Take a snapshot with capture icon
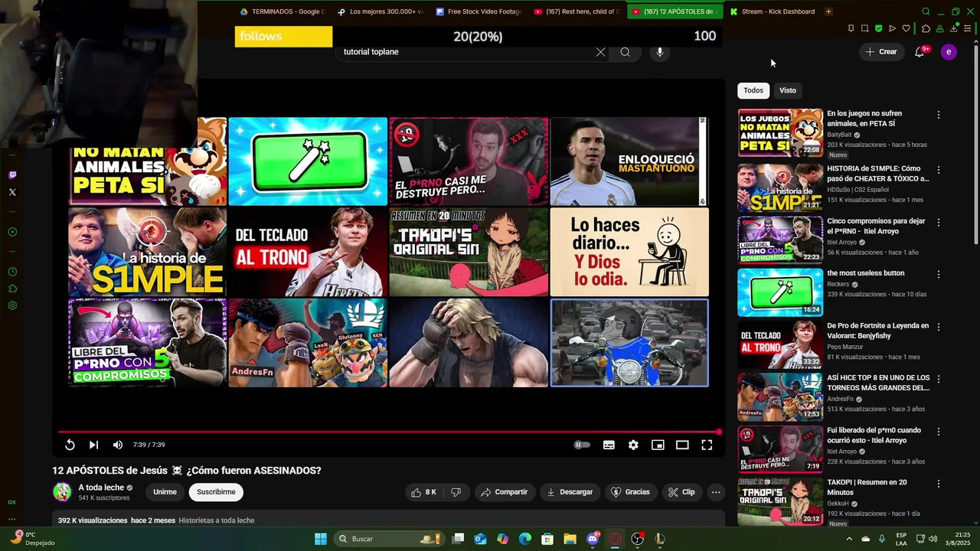The image size is (980, 551). (864, 28)
